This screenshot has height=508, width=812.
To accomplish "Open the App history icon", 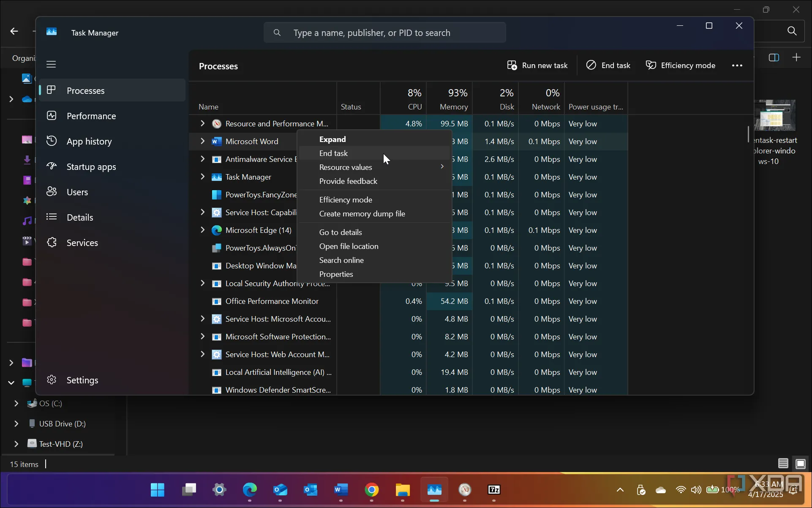I will (52, 141).
